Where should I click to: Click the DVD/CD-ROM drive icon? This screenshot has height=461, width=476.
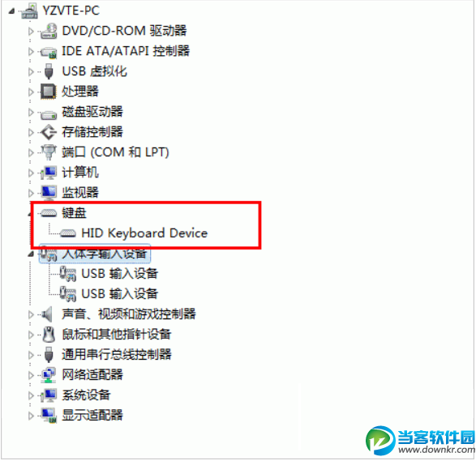coord(49,32)
